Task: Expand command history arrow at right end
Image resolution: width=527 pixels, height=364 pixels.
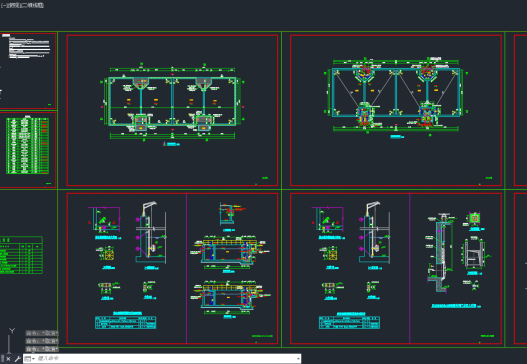Action: point(298,359)
